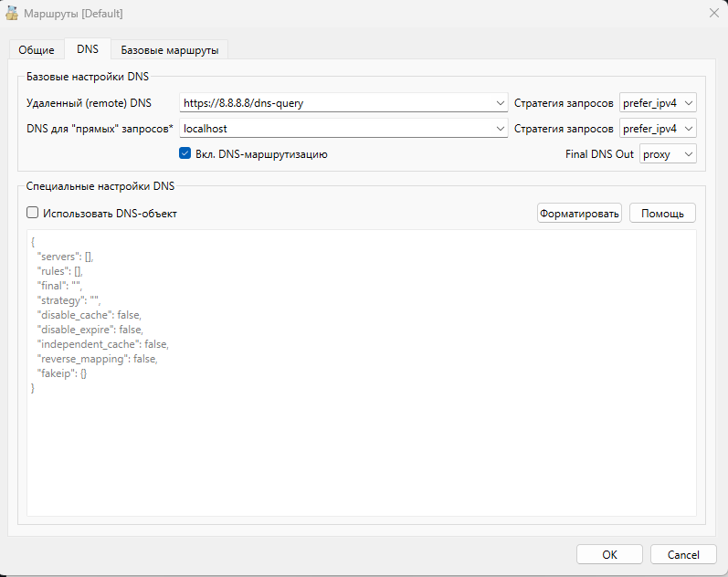Enable Использовать DNS-объект checkbox
This screenshot has width=728, height=577.
[x=32, y=213]
